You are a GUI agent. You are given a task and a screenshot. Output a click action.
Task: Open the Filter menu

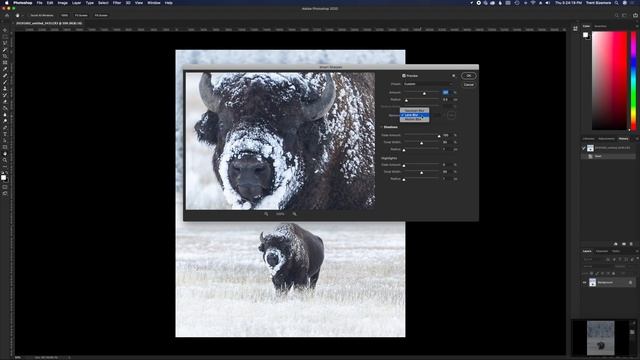[x=117, y=3]
